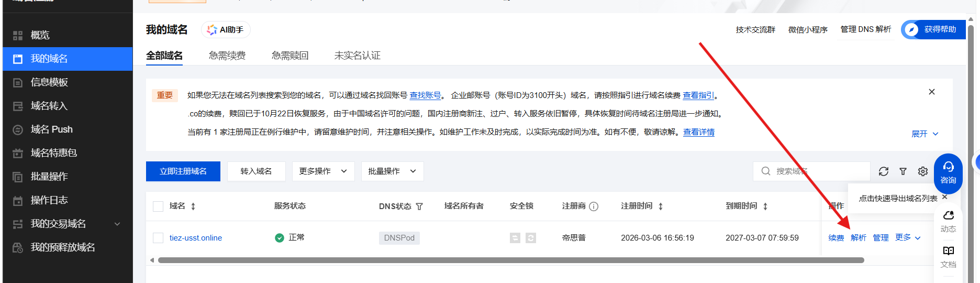The width and height of the screenshot is (980, 283).
Task: Open the 概览 overview icon in sidebar
Action: pyautogui.click(x=18, y=36)
